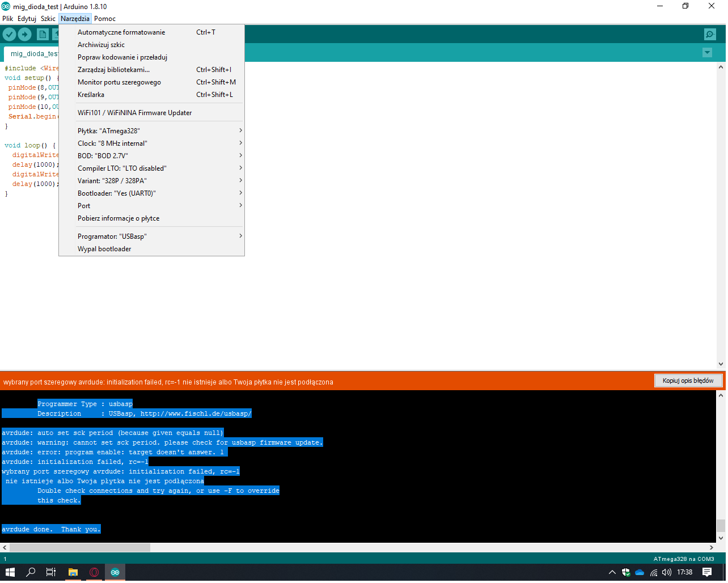Click the "cannot set sck period" warning line
The width and height of the screenshot is (728, 583).
tap(162, 442)
